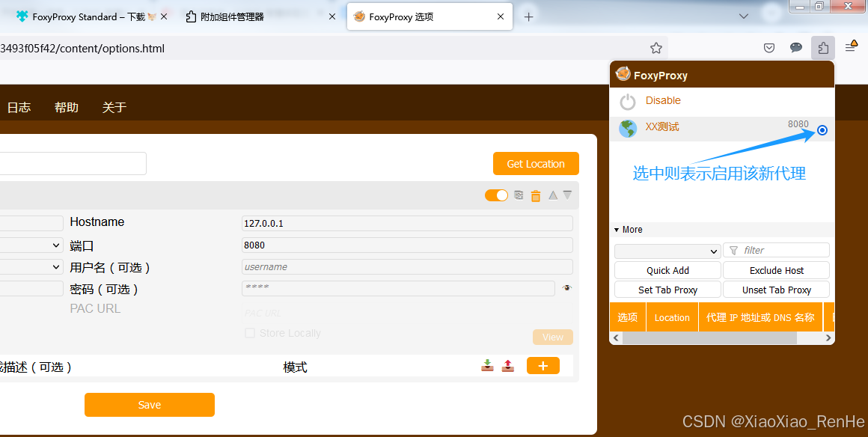The width and height of the screenshot is (868, 437).
Task: Save the proxy settings
Action: pyautogui.click(x=150, y=405)
